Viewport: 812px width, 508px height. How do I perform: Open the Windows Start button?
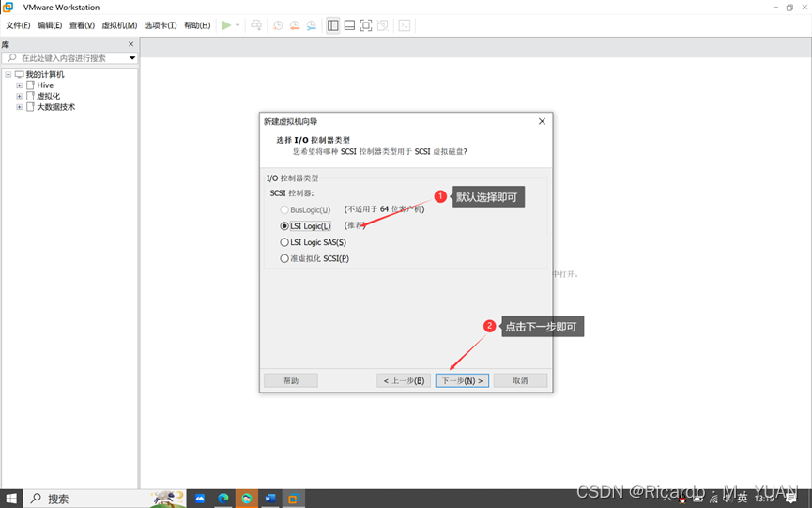pyautogui.click(x=11, y=499)
